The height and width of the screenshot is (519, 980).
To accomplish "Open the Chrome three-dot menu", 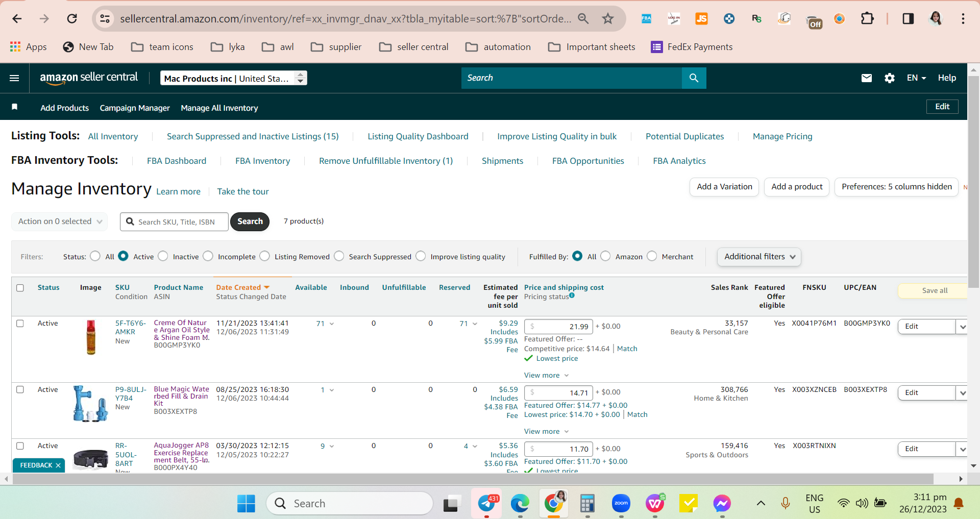I will point(963,19).
